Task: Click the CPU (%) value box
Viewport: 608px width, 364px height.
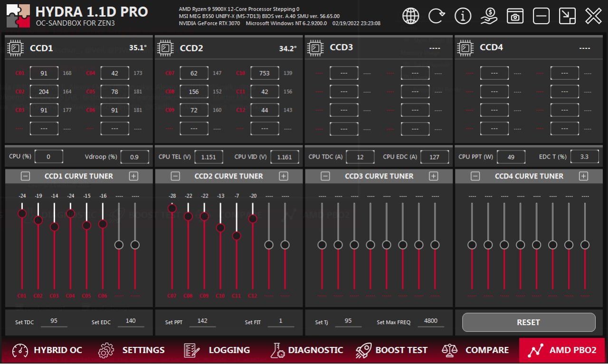Action: tap(48, 157)
